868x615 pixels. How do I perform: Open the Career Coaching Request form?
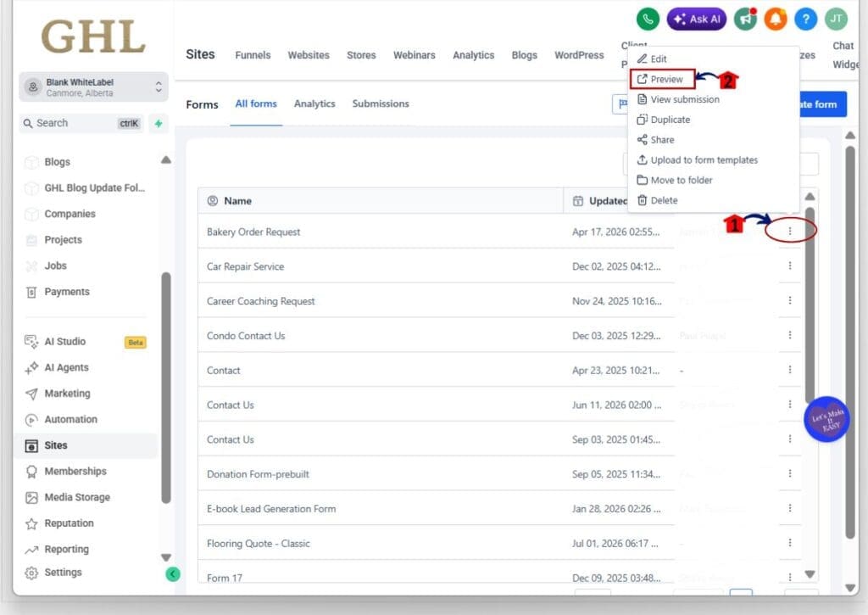pyautogui.click(x=260, y=301)
